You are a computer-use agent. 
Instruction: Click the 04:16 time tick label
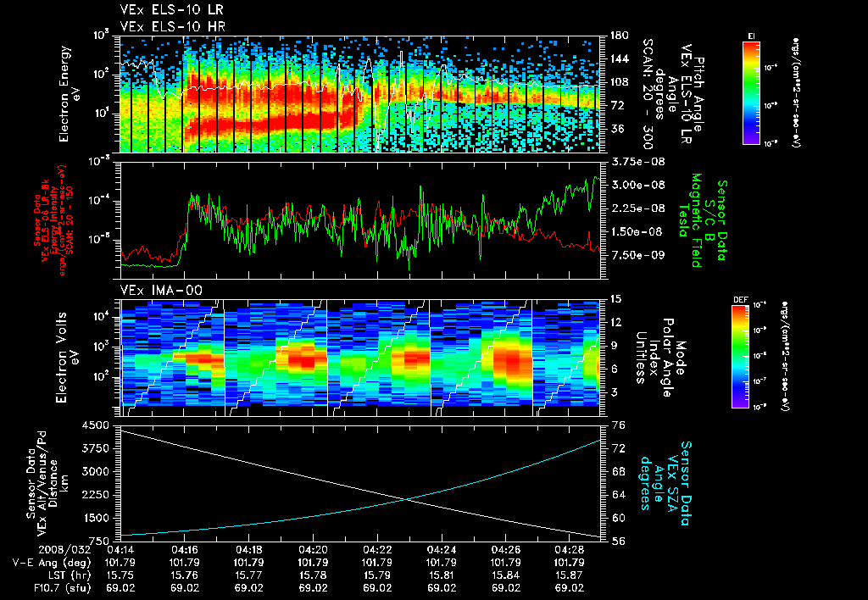pyautogui.click(x=185, y=550)
